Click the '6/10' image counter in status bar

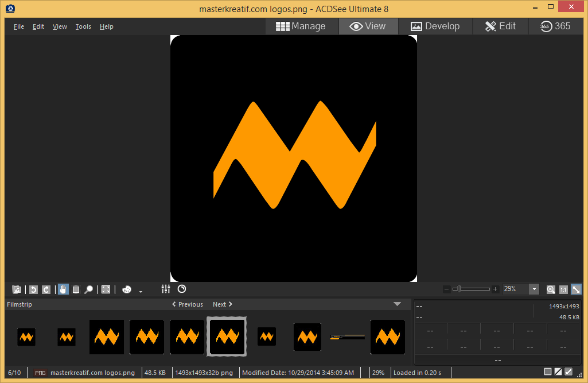tap(14, 373)
